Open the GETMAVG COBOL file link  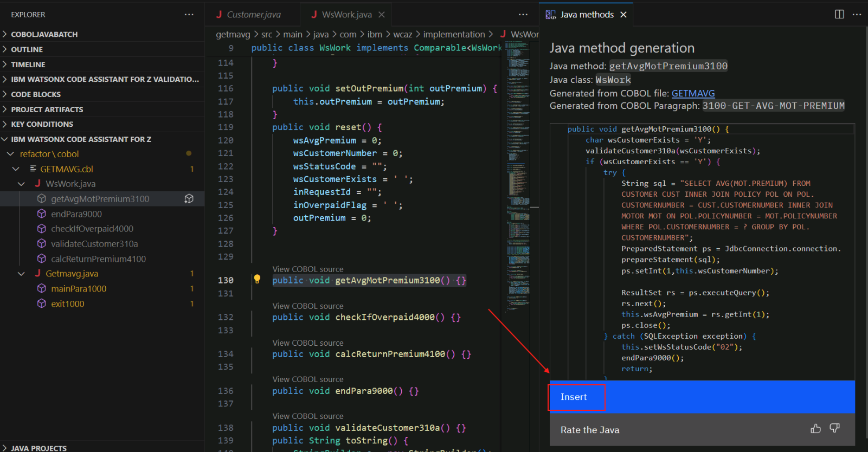pos(693,93)
